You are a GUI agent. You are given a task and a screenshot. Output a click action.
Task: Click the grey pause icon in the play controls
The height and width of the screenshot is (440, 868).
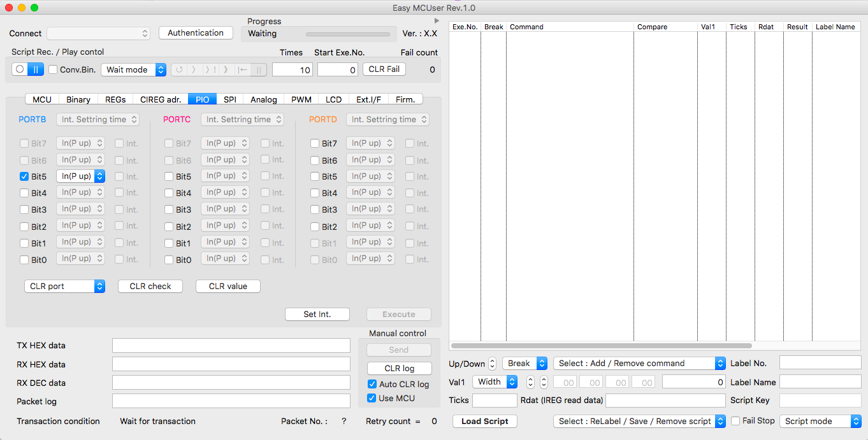(259, 70)
